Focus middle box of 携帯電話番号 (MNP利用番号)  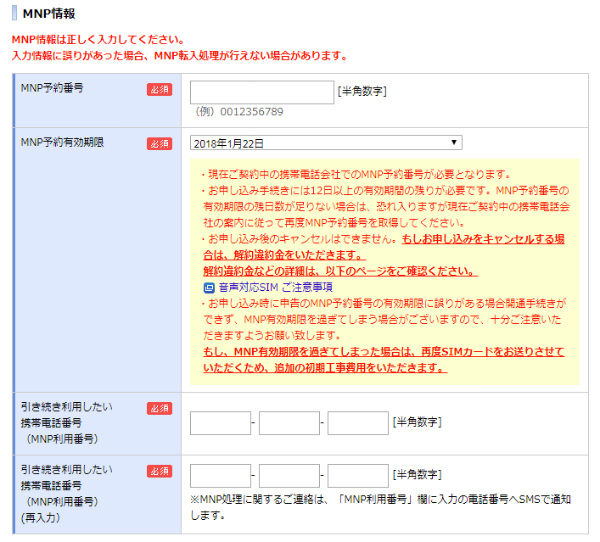pyautogui.click(x=289, y=423)
